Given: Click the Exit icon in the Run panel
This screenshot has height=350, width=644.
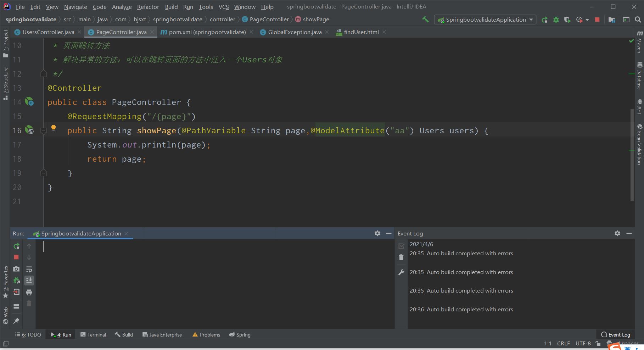Looking at the screenshot, I should (x=16, y=292).
